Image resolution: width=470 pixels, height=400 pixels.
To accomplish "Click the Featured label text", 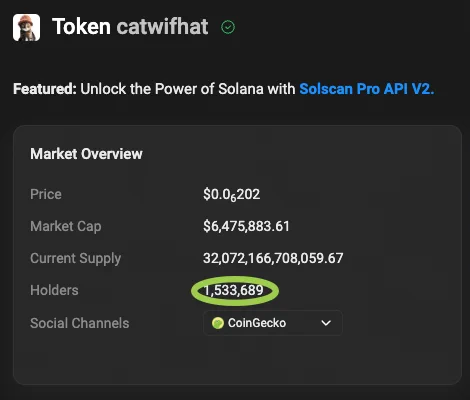I will tap(45, 89).
